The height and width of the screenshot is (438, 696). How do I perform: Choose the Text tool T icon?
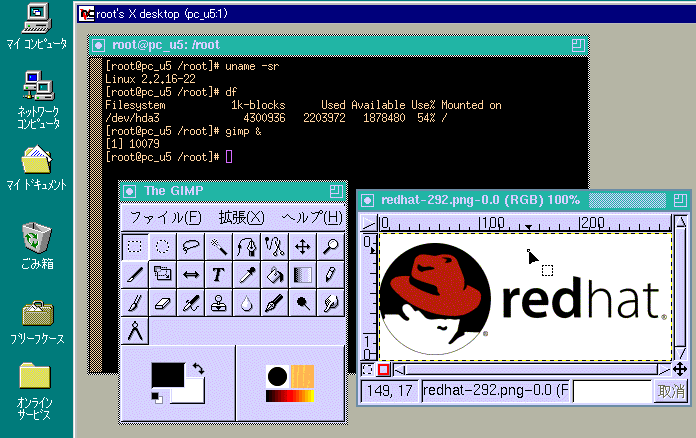218,275
